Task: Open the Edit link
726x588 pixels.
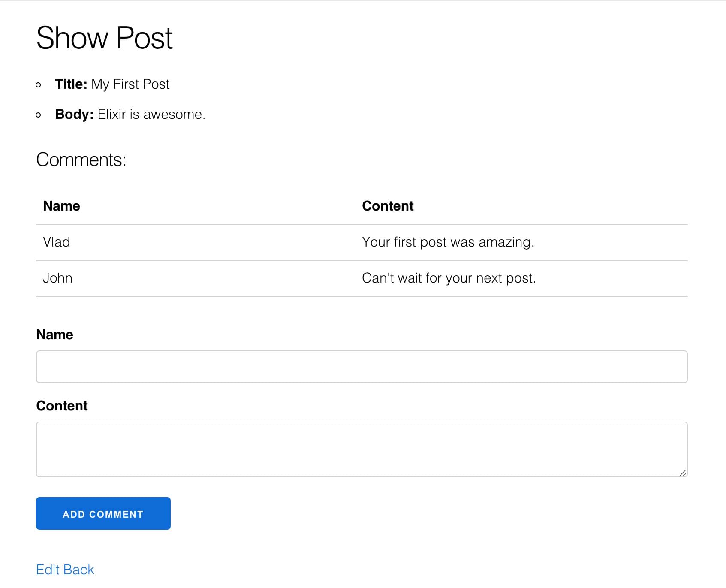Action: [x=48, y=570]
